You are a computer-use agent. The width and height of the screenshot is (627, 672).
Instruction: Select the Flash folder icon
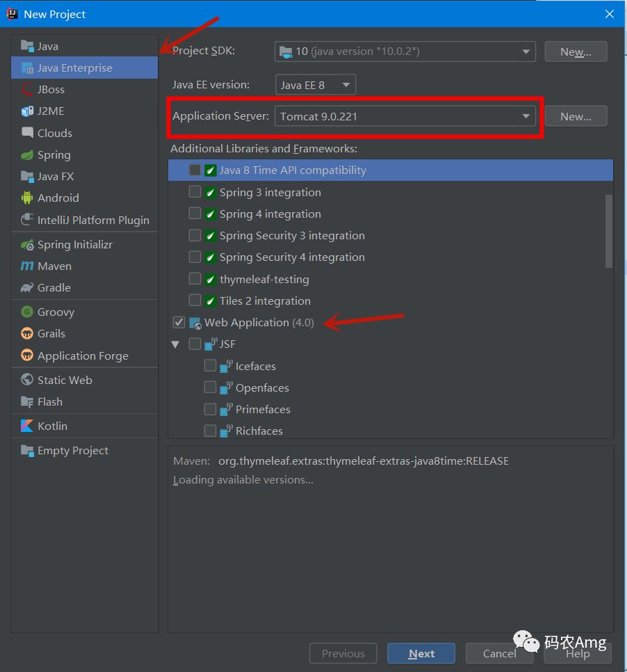click(27, 401)
